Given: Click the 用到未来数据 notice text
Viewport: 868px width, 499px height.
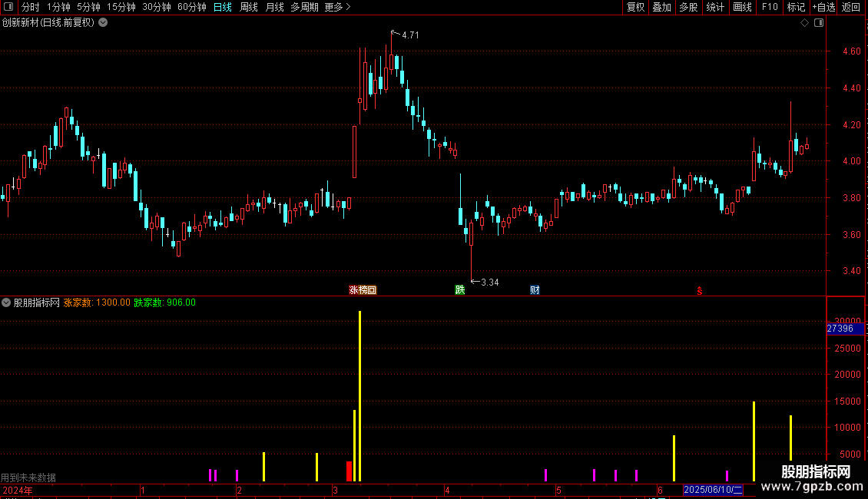Looking at the screenshot, I should tap(28, 478).
